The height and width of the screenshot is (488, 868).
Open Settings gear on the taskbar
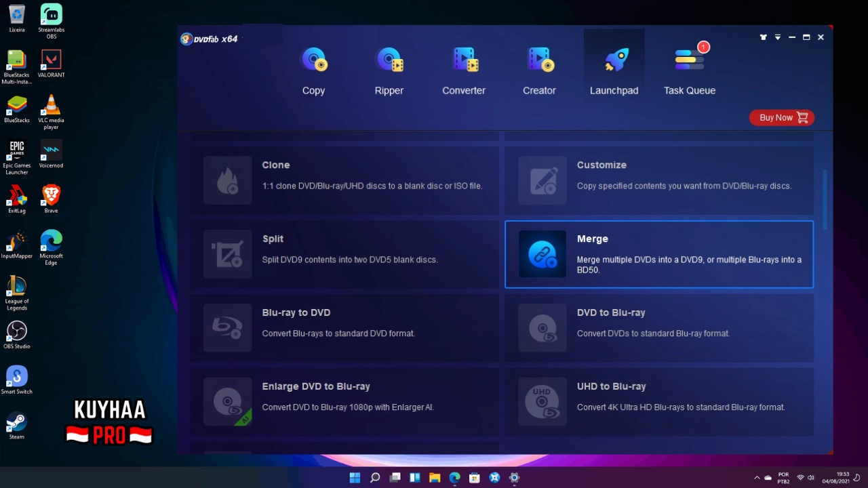[515, 478]
